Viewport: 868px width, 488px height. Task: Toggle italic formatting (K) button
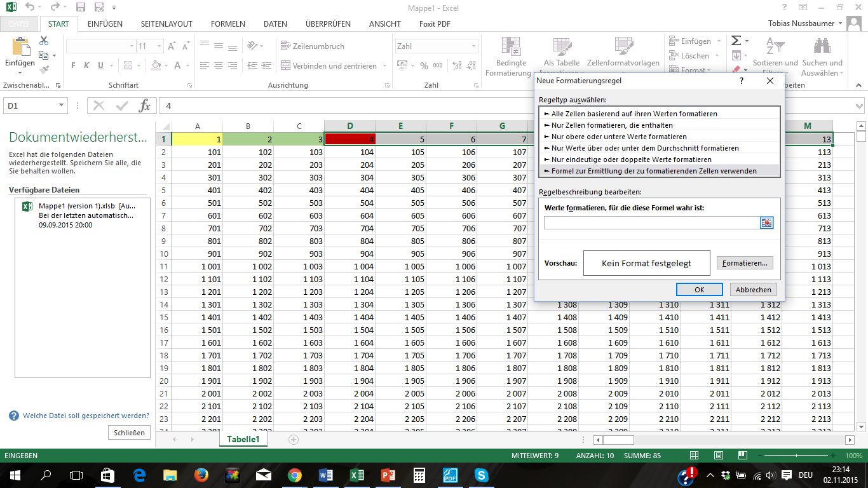[87, 65]
